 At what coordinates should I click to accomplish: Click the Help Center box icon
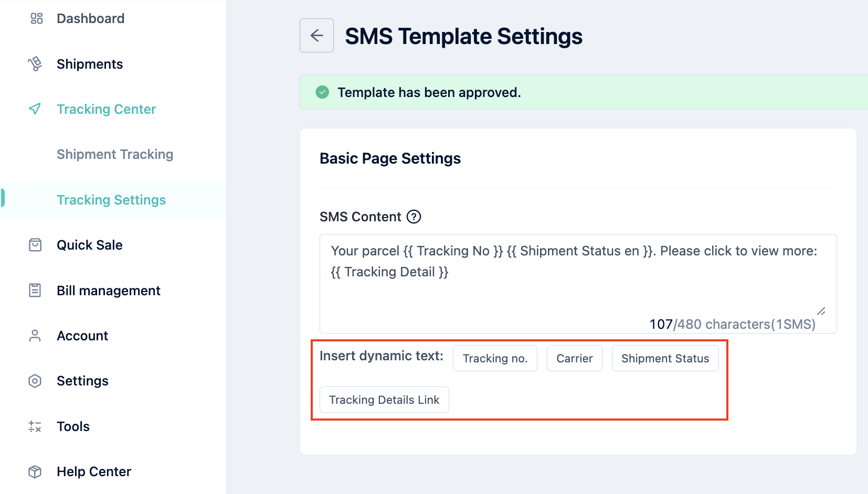click(x=35, y=471)
